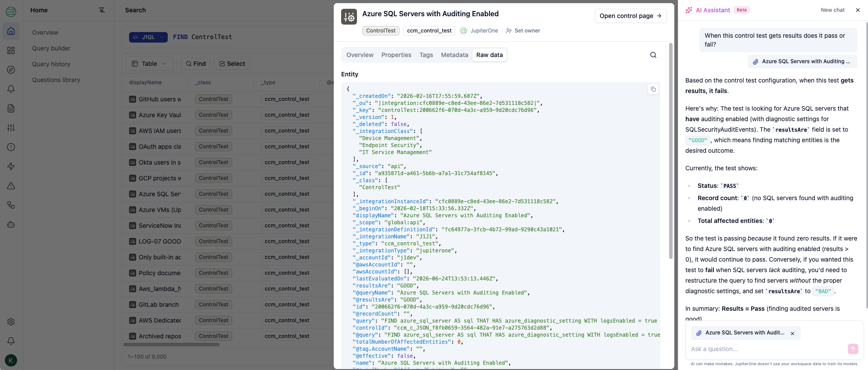Expand the Table view dropdown
The height and width of the screenshot is (370, 868).
click(x=149, y=64)
